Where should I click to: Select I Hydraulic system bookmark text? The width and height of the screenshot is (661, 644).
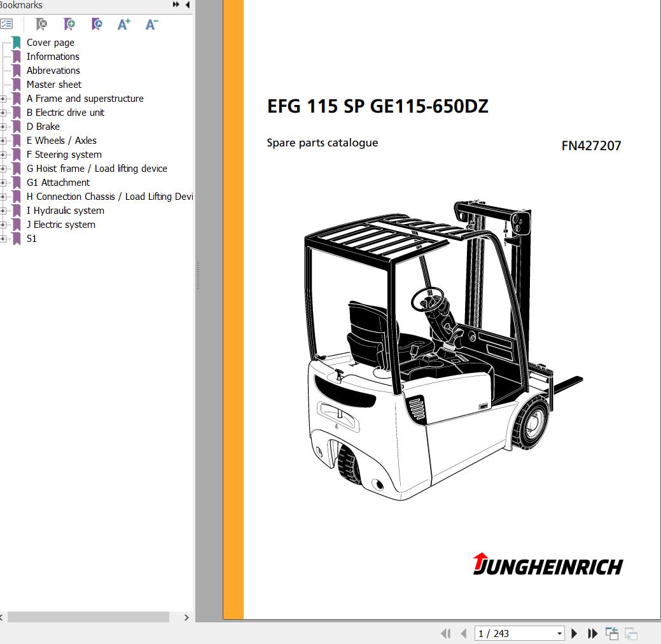point(66,211)
